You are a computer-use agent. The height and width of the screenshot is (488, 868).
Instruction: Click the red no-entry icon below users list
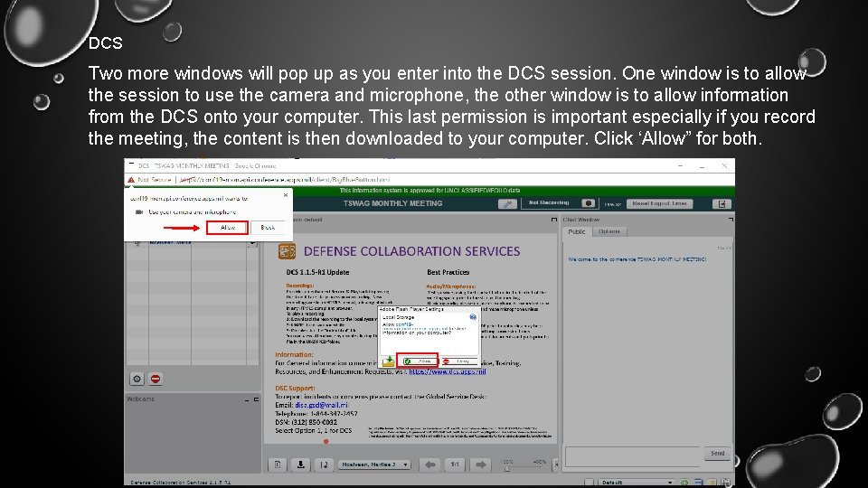(x=156, y=379)
